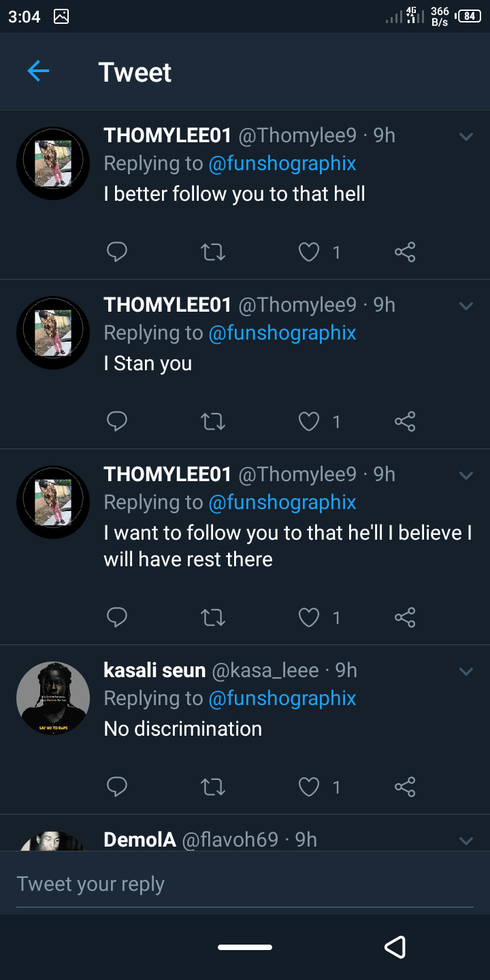Like the "I better follow you" tweet
Image resolution: width=490 pixels, height=980 pixels.
309,252
